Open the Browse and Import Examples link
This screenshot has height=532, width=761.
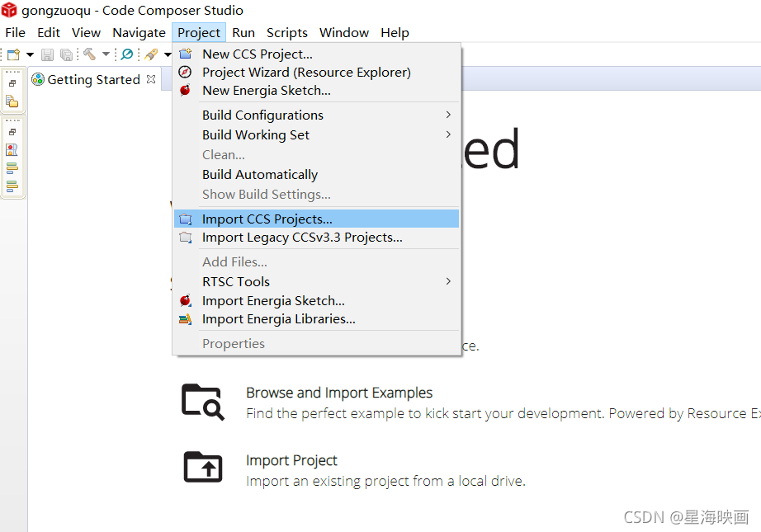338,393
